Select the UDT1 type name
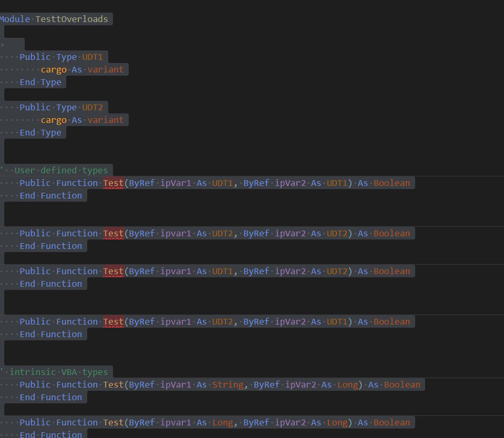The height and width of the screenshot is (438, 504). click(x=92, y=57)
